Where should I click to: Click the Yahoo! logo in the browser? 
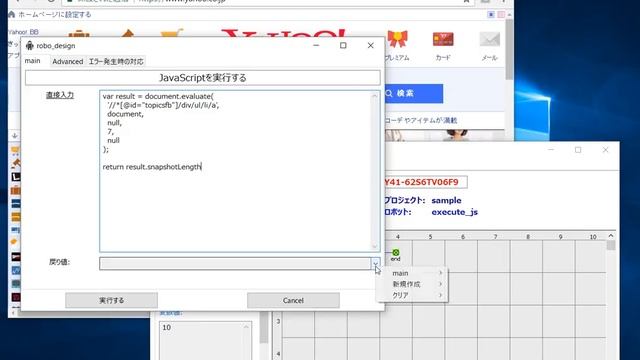click(x=283, y=33)
